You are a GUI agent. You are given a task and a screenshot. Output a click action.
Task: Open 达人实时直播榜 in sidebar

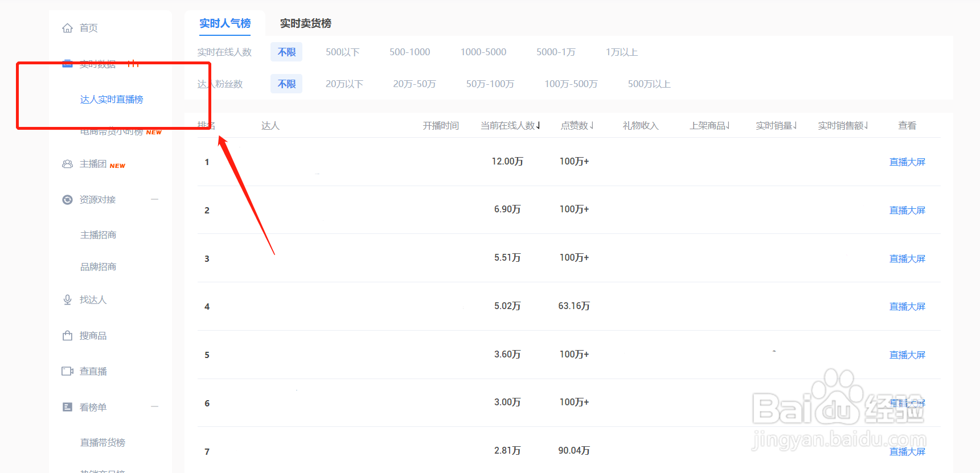112,100
